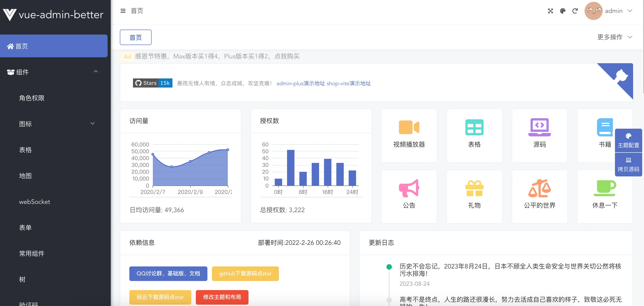Open the 主题配置 theme configuration panel
Screen dimensions: 644x306
629,140
